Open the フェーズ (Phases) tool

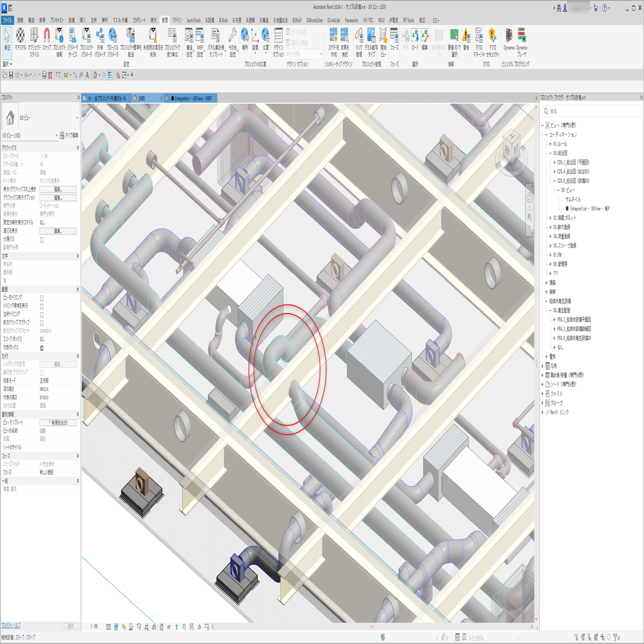coord(394,39)
